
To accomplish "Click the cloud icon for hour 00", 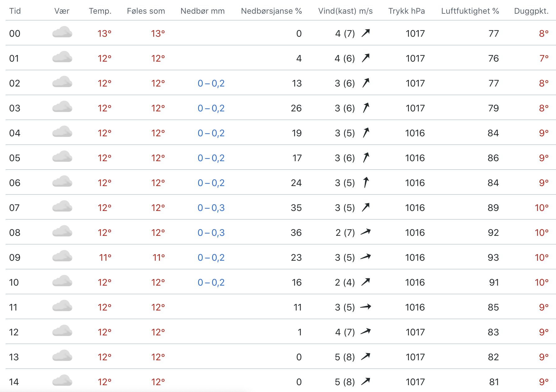I will (62, 32).
